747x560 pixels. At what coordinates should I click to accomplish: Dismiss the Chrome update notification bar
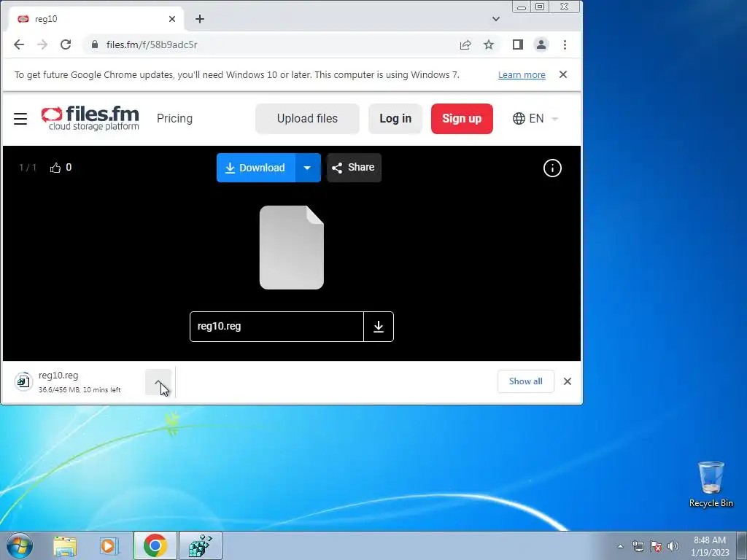pos(563,74)
